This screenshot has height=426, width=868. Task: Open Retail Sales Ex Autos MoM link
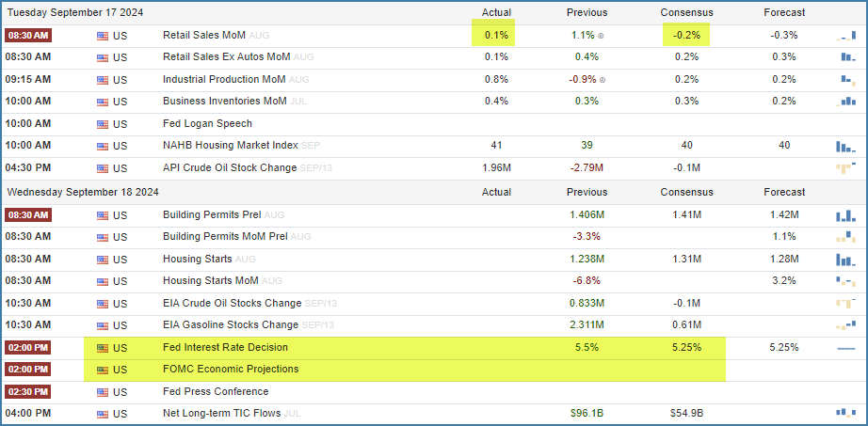tap(226, 57)
